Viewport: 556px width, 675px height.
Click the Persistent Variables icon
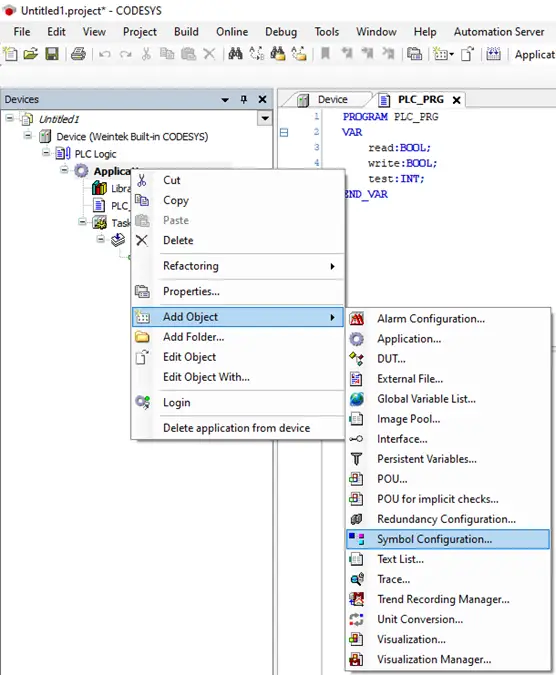[x=356, y=459]
